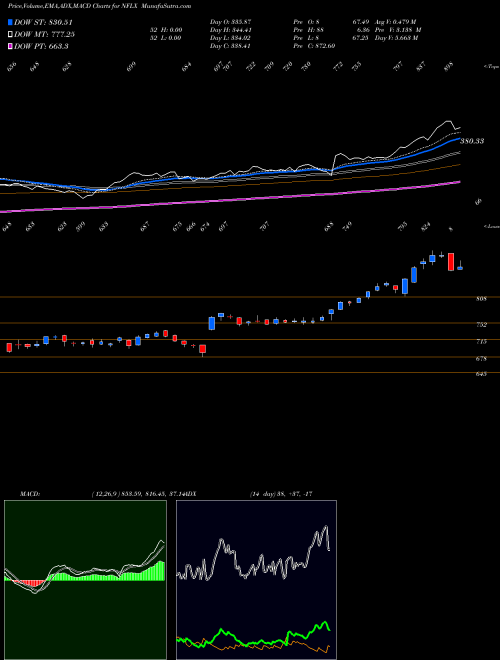Click the 'Day C: 838.41' value

[x=230, y=46]
